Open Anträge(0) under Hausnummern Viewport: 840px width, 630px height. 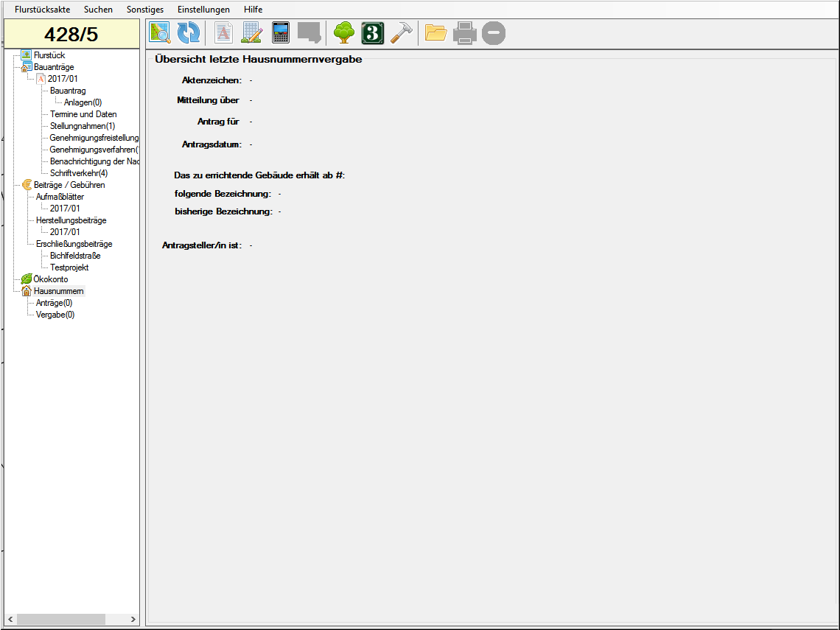[x=54, y=303]
